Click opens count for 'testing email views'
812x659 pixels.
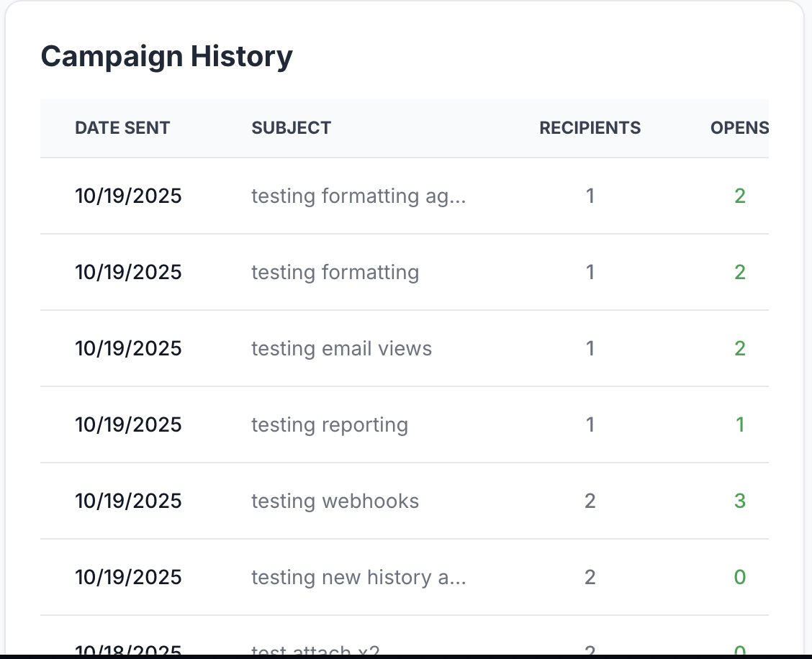740,348
